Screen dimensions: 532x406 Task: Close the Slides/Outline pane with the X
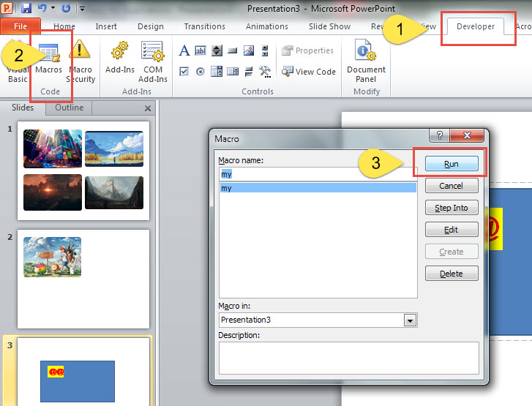click(x=148, y=108)
